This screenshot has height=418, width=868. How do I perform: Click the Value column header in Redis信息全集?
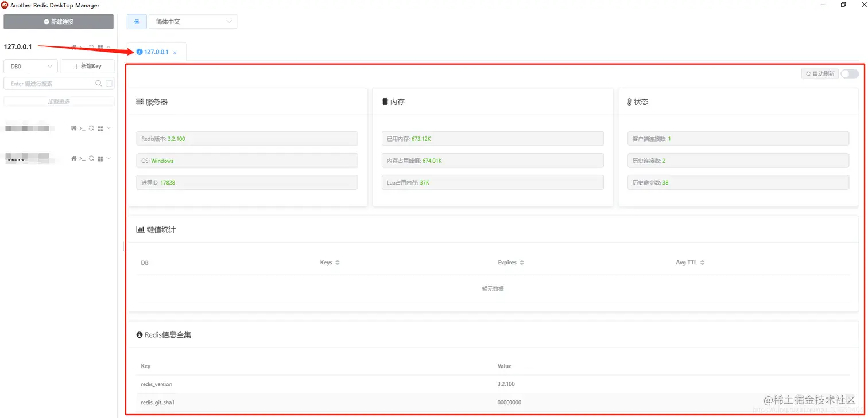[x=505, y=366]
